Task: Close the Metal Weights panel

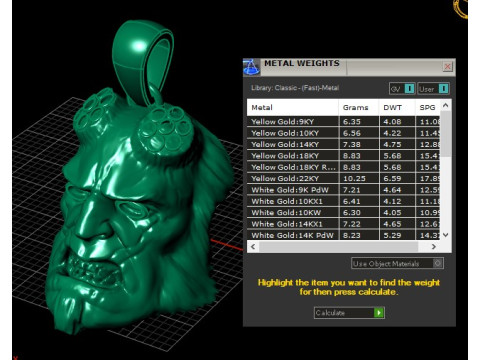Action: pos(447,67)
